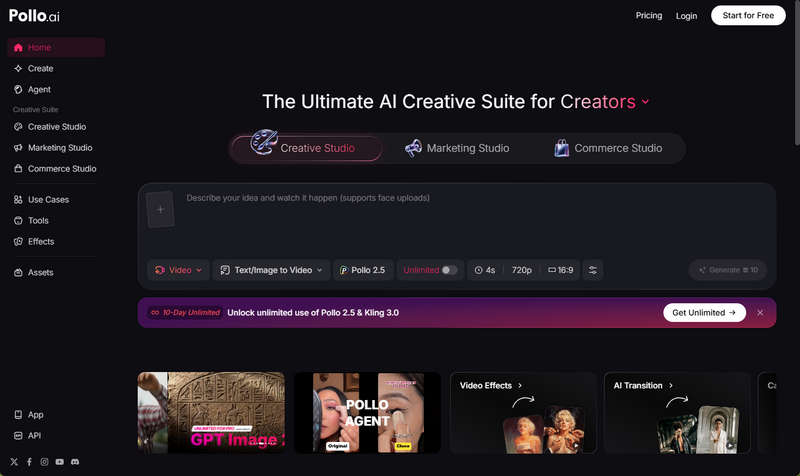Change the 4s duration setting
Image resolution: width=800 pixels, height=476 pixels.
pos(485,270)
